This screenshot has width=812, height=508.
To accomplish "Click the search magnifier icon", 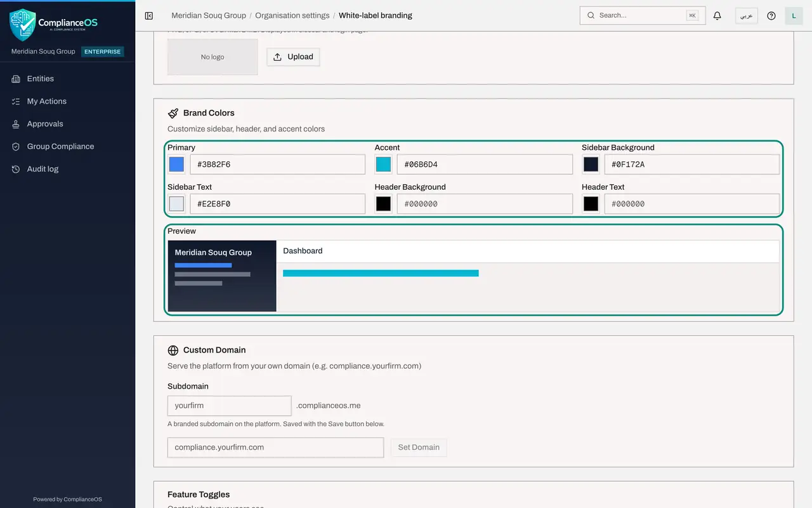I will [591, 15].
